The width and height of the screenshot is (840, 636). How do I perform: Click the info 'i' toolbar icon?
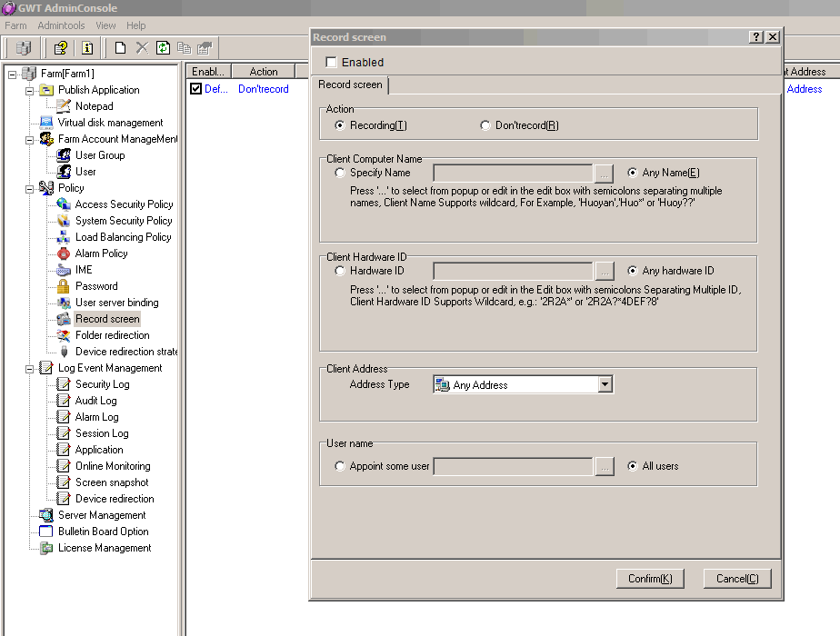pos(87,48)
